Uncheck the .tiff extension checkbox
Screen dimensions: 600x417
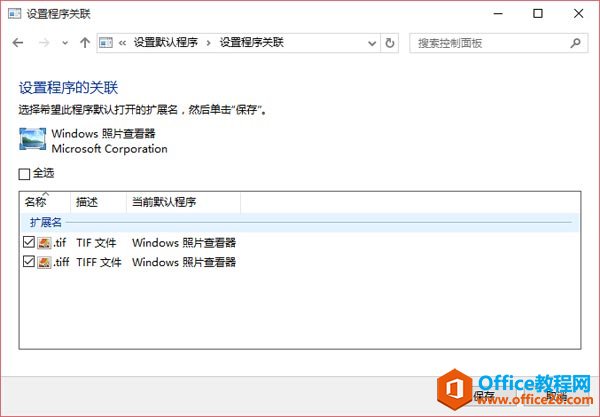coord(29,261)
